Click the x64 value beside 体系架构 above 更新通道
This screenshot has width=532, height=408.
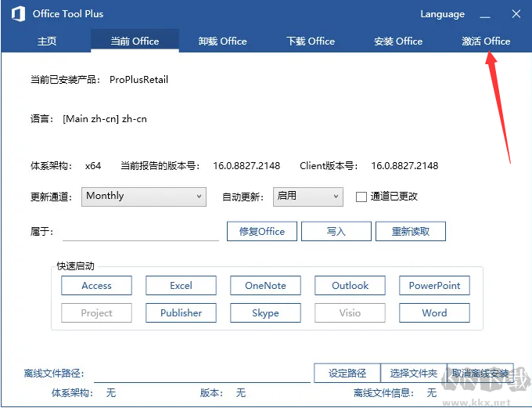click(x=93, y=166)
